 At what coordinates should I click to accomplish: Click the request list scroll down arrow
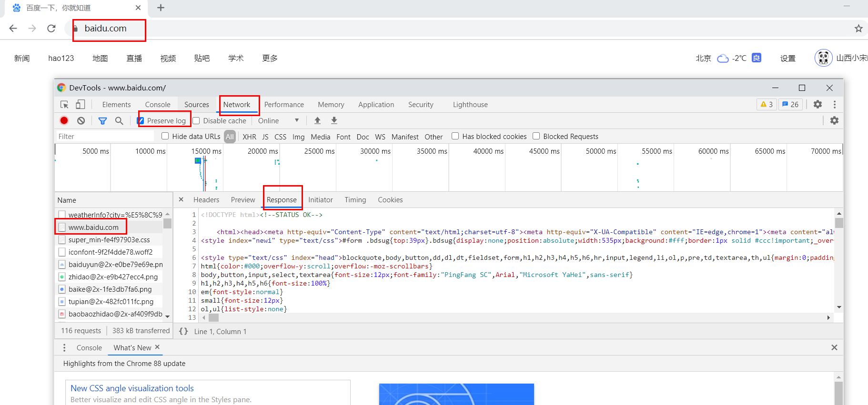(x=167, y=316)
